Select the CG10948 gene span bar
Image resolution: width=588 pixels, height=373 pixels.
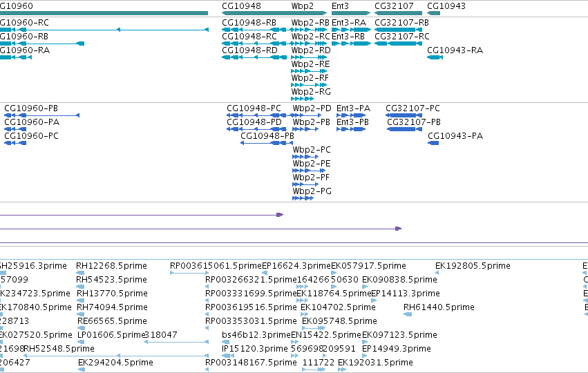274,13
